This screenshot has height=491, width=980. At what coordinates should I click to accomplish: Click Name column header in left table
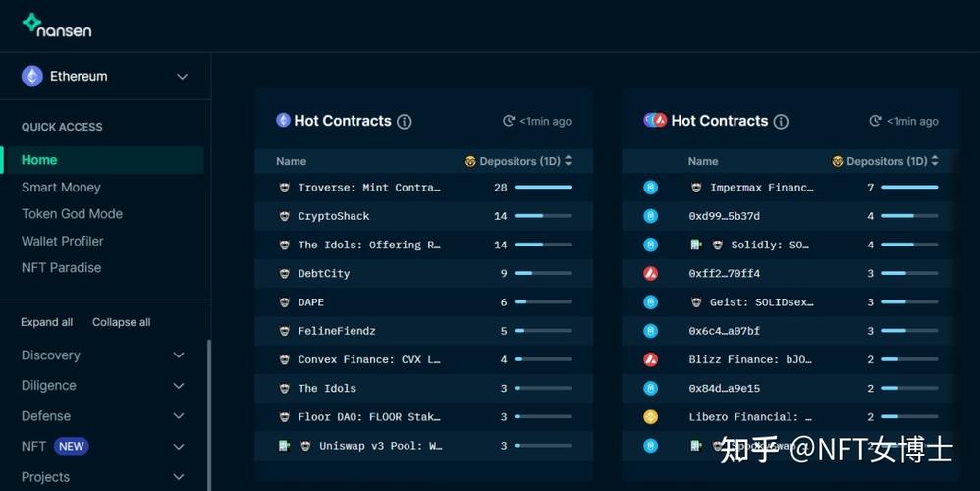tap(292, 161)
